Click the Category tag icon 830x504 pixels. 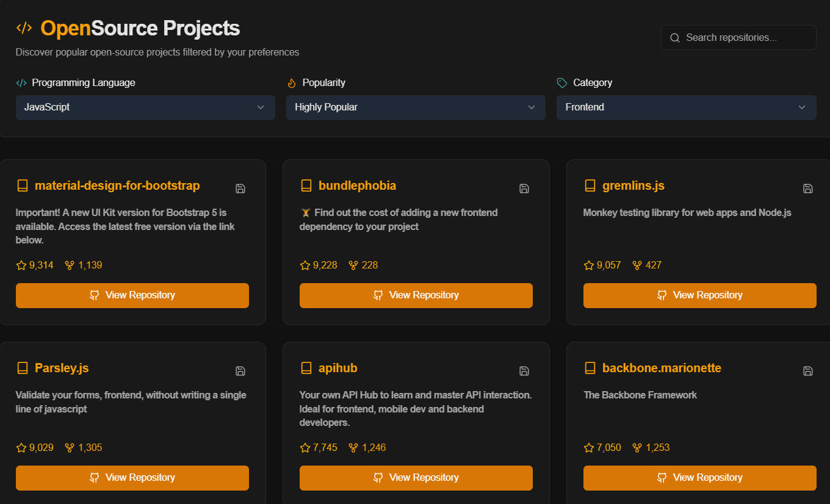coord(562,83)
